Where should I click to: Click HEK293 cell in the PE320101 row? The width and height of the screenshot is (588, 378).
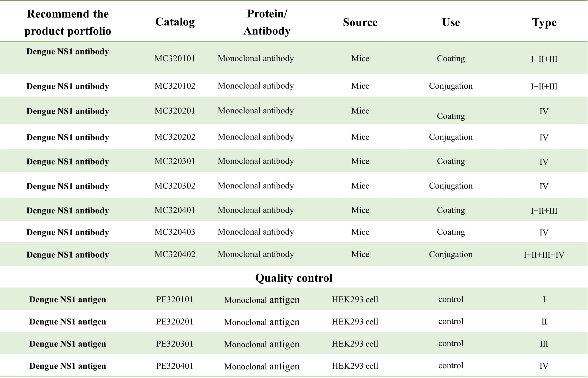point(355,300)
